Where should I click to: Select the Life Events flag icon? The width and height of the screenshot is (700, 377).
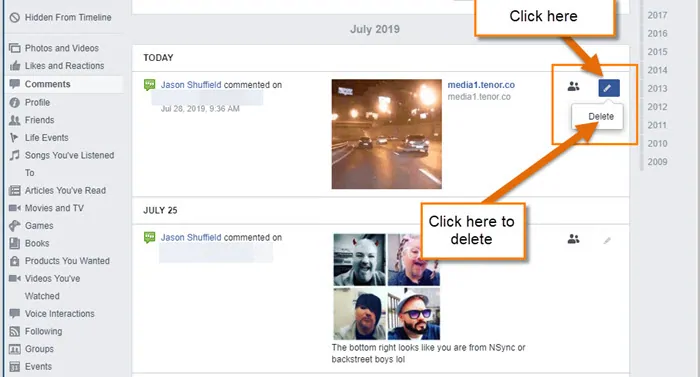(x=15, y=138)
